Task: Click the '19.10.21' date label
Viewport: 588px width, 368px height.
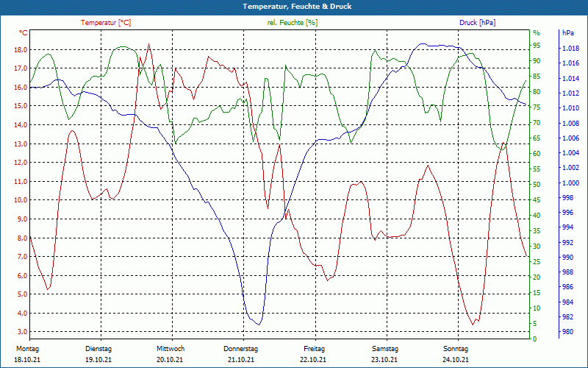Action: click(x=98, y=360)
